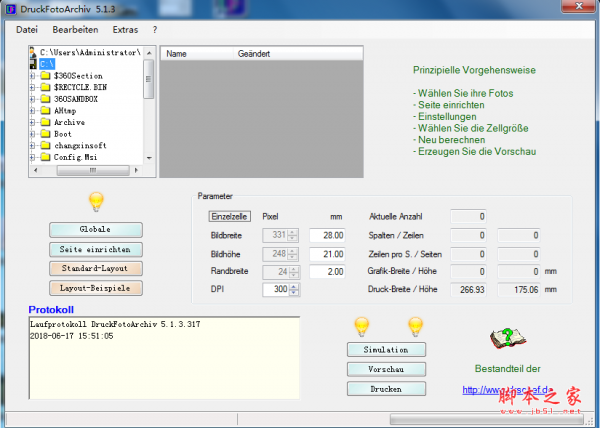Click the Config.Msi folder icon

pyautogui.click(x=45, y=157)
